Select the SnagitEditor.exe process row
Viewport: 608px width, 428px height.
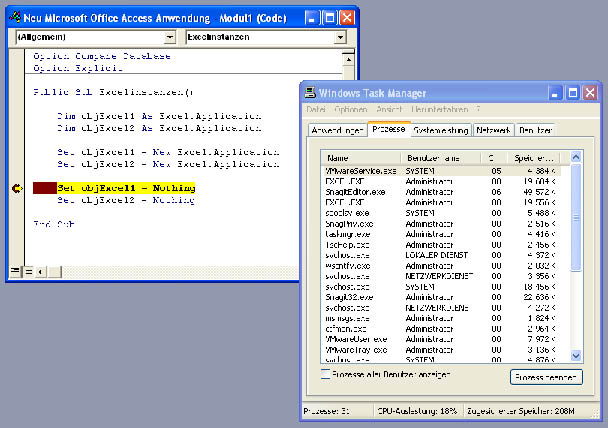(357, 191)
